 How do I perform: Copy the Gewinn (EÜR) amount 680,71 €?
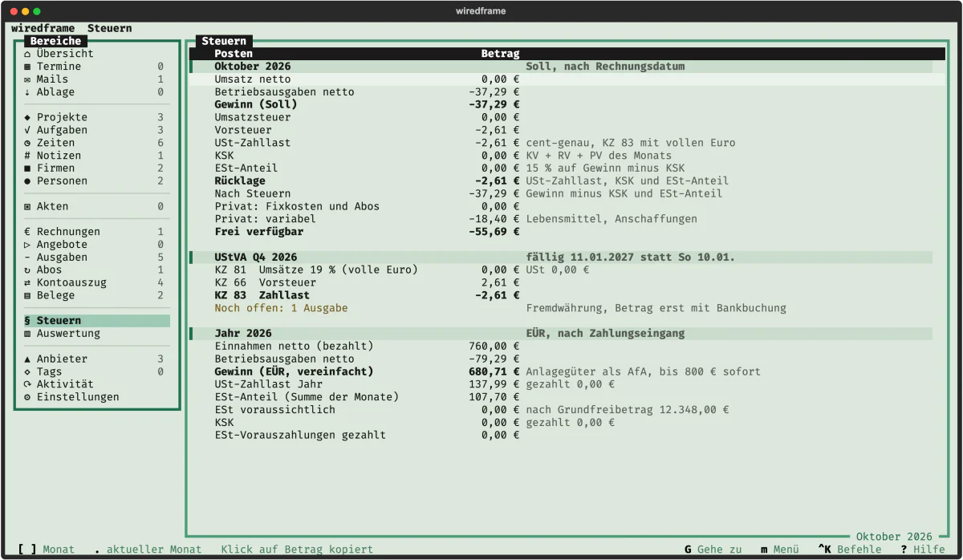click(x=494, y=372)
